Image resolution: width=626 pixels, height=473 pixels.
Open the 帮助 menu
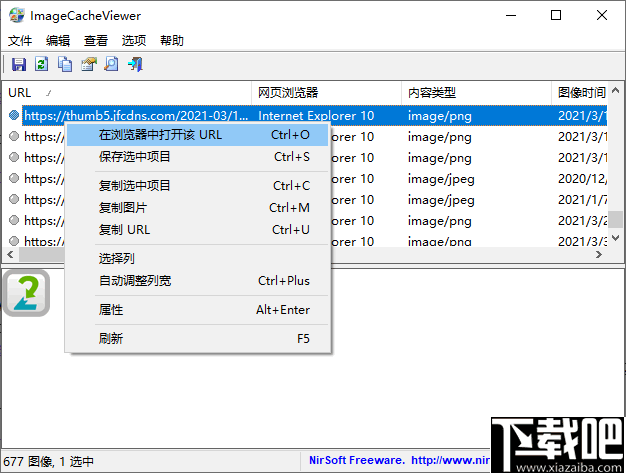tap(172, 40)
